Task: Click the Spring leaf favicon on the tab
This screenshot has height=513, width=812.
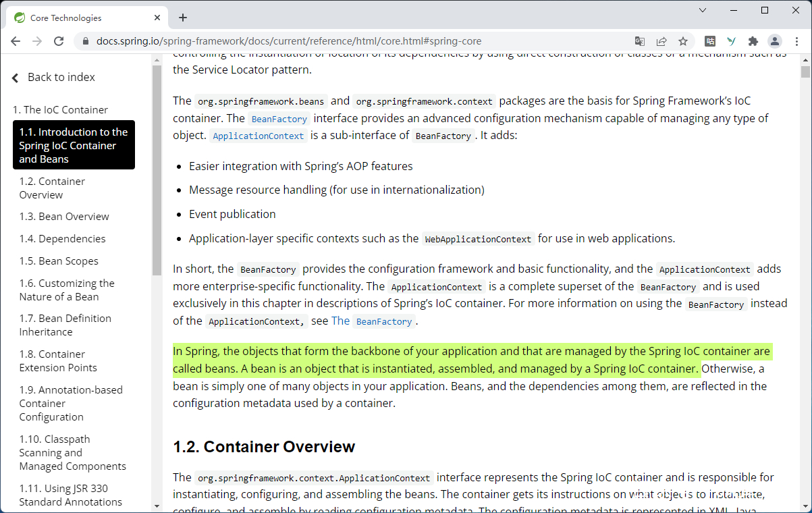Action: 21,17
